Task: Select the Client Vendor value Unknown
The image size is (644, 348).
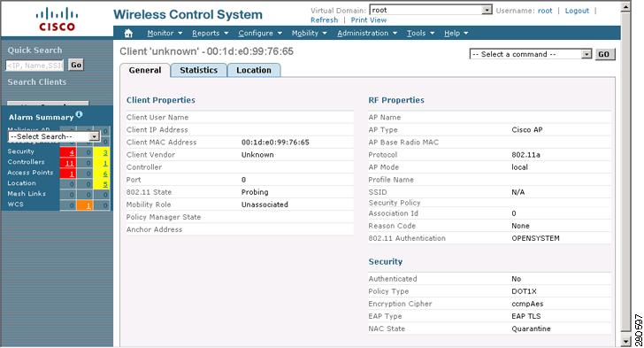Action: point(257,155)
